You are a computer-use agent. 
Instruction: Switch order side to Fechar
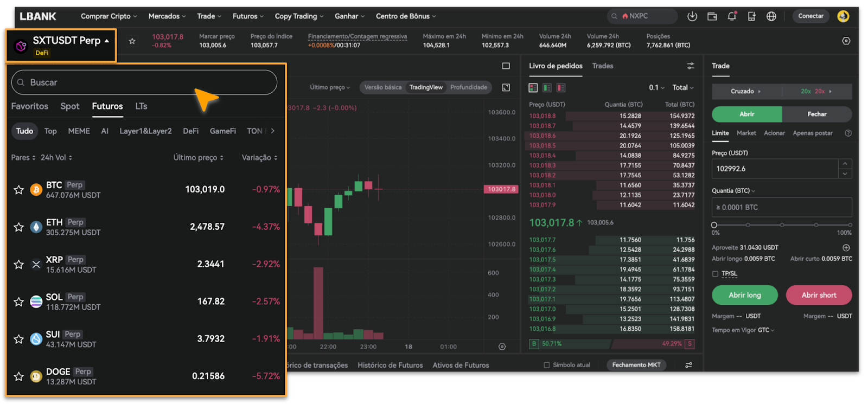click(x=816, y=114)
